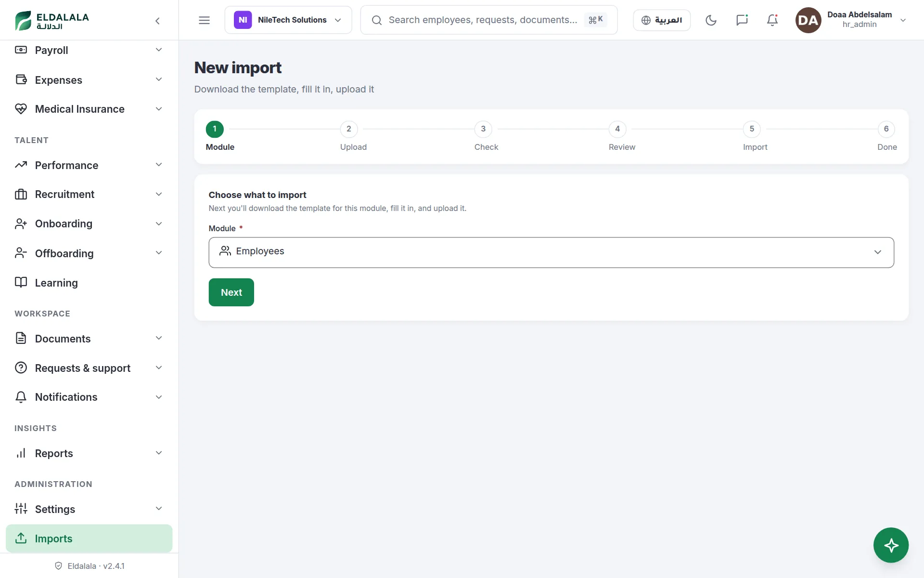
Task: Open the Learning page
Action: coord(89,283)
